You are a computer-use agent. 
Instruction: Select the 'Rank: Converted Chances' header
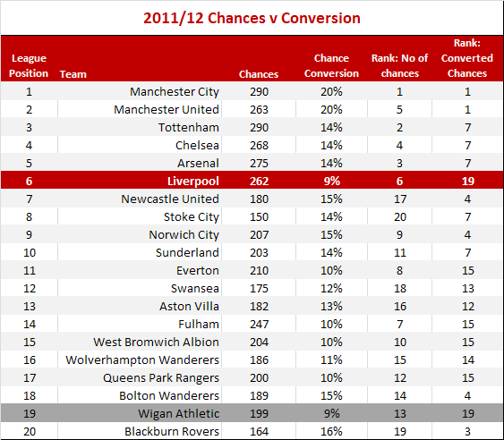467,58
